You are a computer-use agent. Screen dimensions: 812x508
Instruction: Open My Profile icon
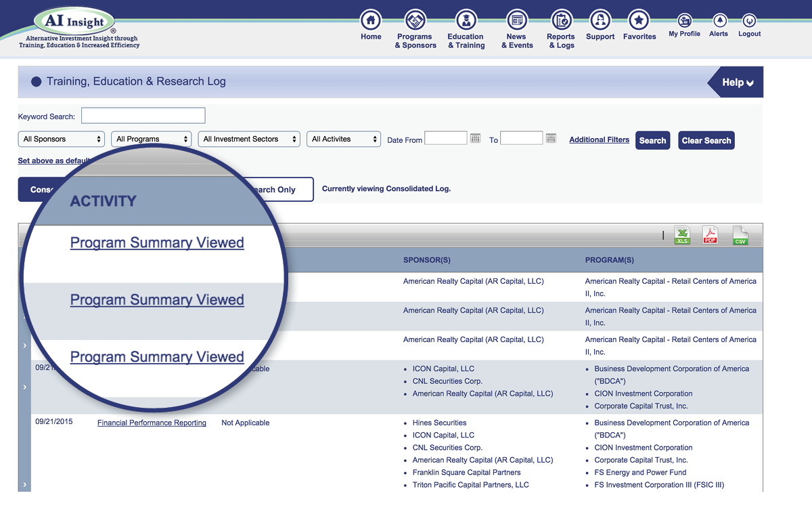coord(685,20)
